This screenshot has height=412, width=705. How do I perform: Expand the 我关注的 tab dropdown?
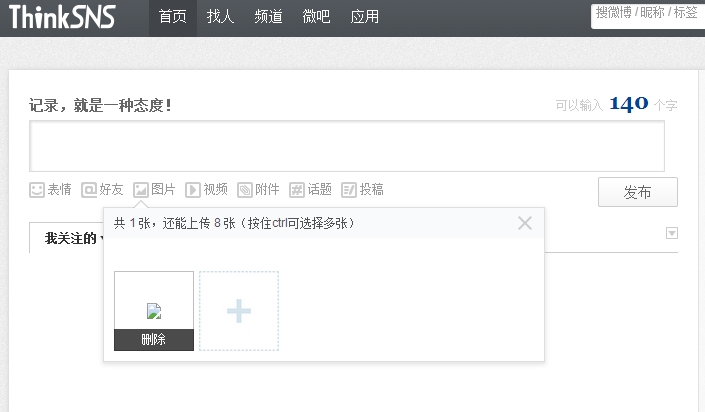(102, 238)
